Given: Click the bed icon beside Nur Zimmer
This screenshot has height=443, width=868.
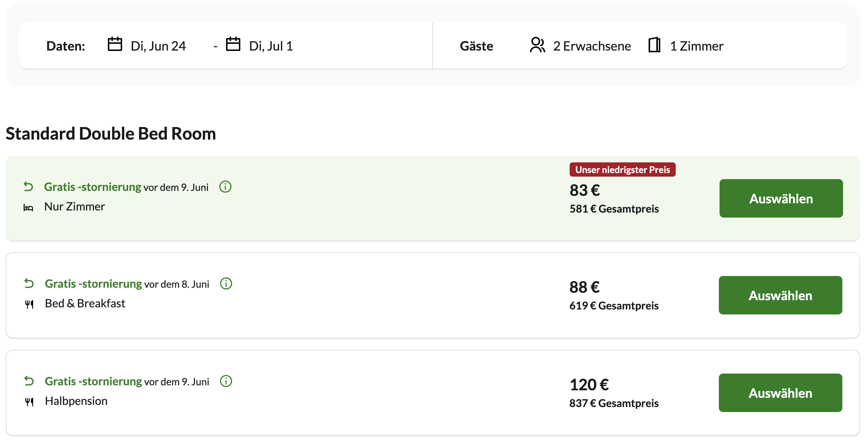Looking at the screenshot, I should click(x=28, y=207).
